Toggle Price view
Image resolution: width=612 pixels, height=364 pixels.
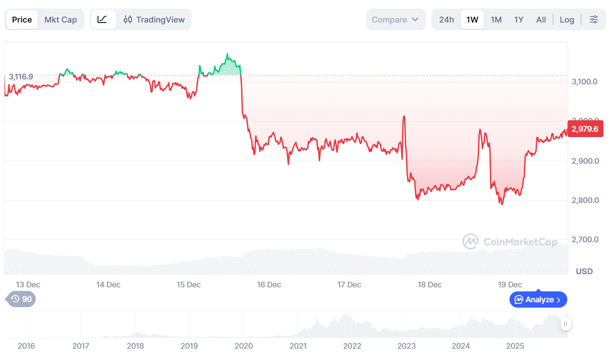22,19
